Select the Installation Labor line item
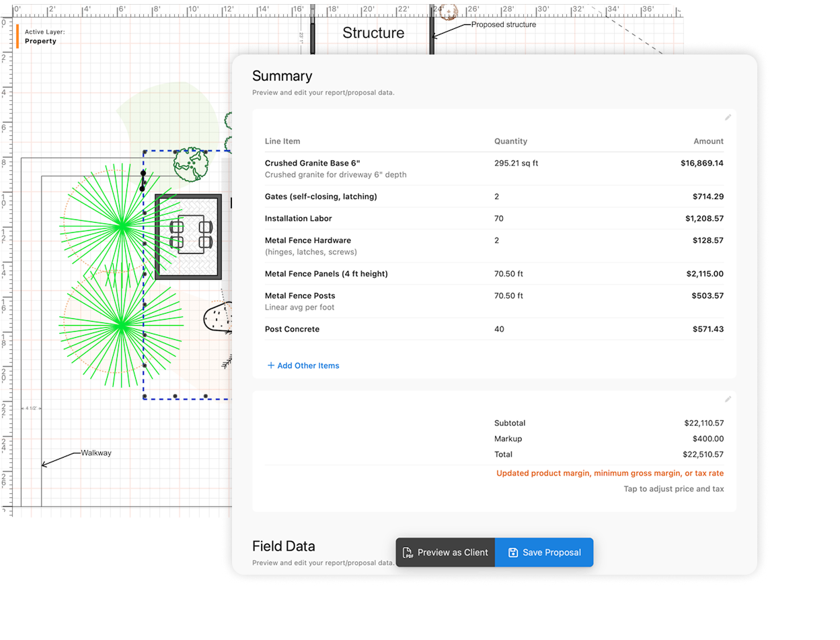The height and width of the screenshot is (640, 840). (x=494, y=219)
